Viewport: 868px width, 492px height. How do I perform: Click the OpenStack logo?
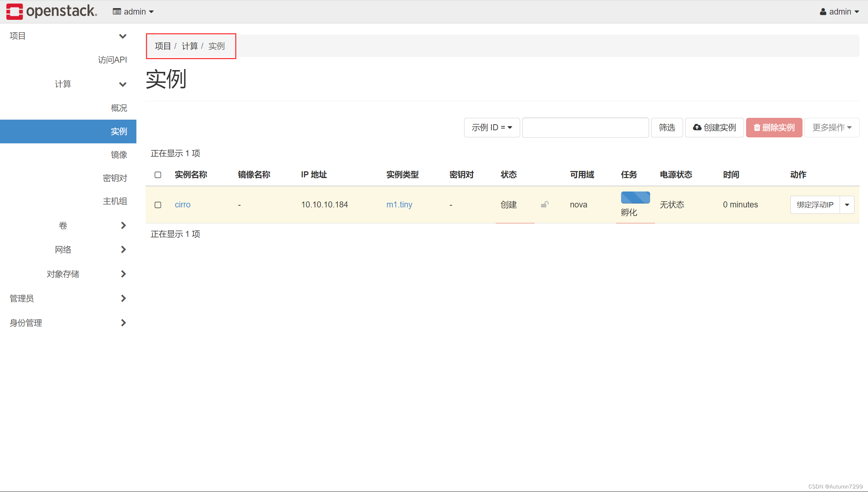pyautogui.click(x=52, y=11)
